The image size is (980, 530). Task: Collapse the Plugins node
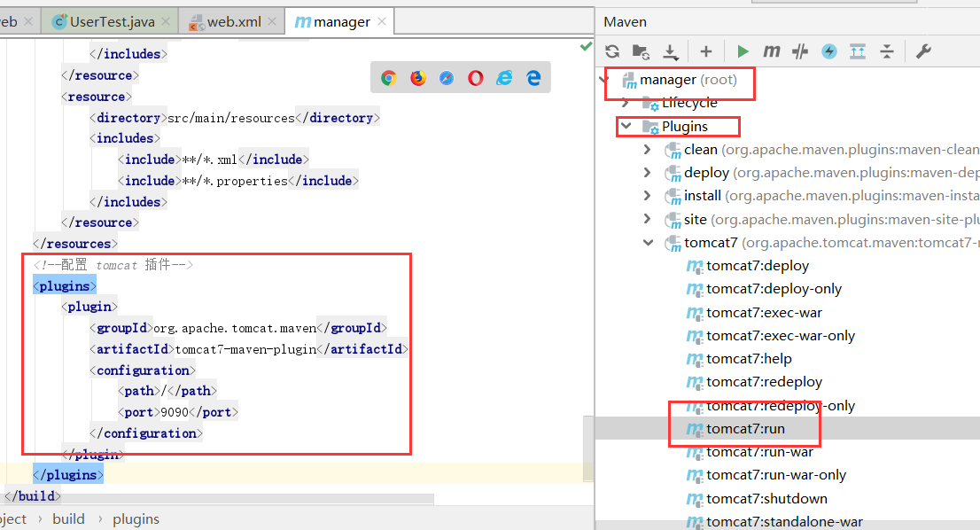tap(626, 126)
